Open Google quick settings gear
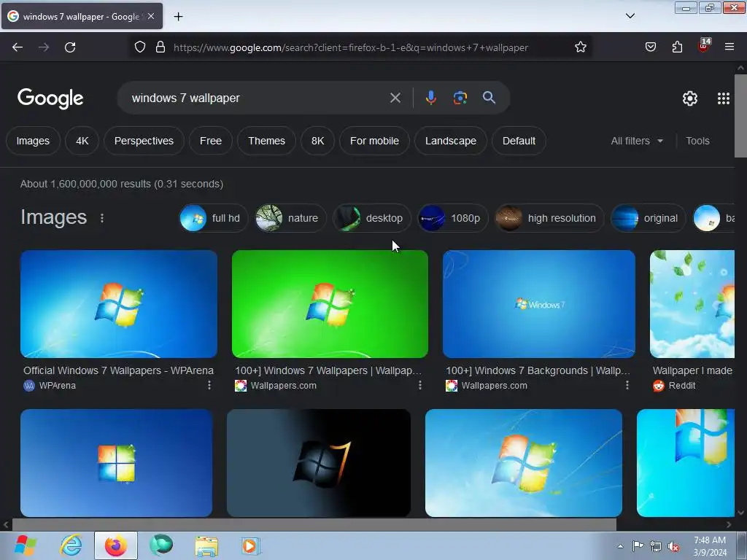 [690, 98]
